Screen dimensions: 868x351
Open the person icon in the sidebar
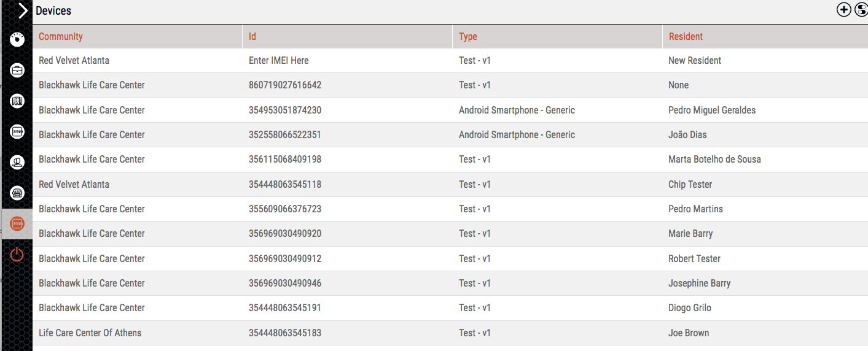17,163
